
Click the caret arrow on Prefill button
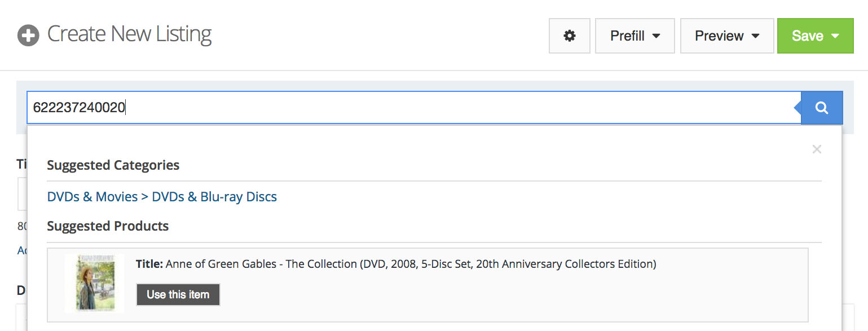(656, 36)
